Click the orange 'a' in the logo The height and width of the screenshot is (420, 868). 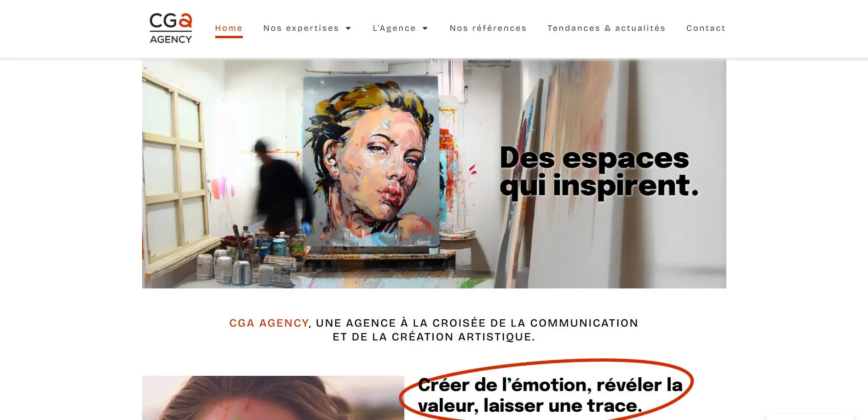point(185,21)
